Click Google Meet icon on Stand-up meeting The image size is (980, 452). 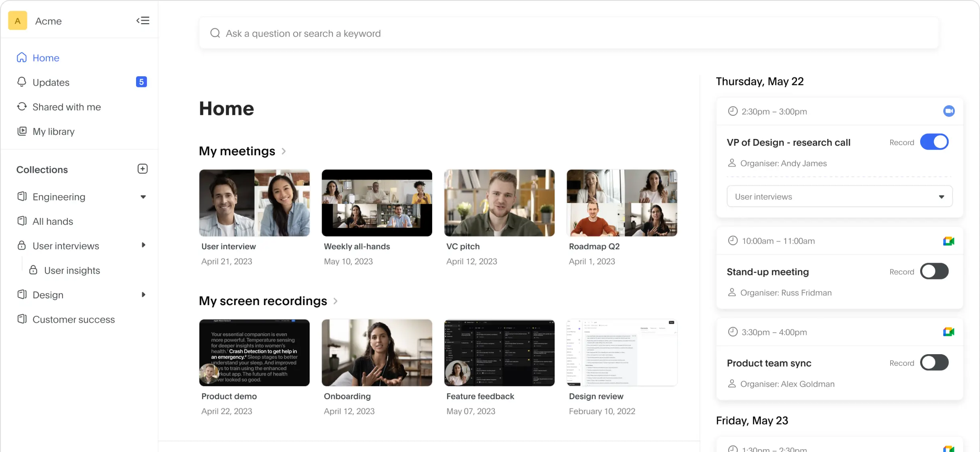tap(948, 241)
